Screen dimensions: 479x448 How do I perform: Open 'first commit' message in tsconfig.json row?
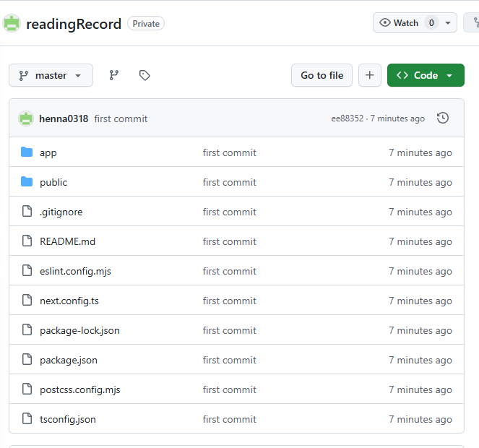point(230,420)
